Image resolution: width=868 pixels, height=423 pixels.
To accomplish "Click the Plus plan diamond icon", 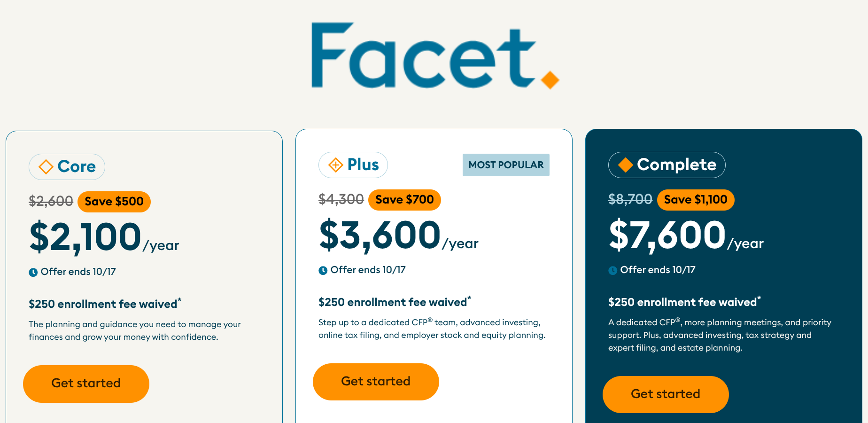I will [335, 165].
